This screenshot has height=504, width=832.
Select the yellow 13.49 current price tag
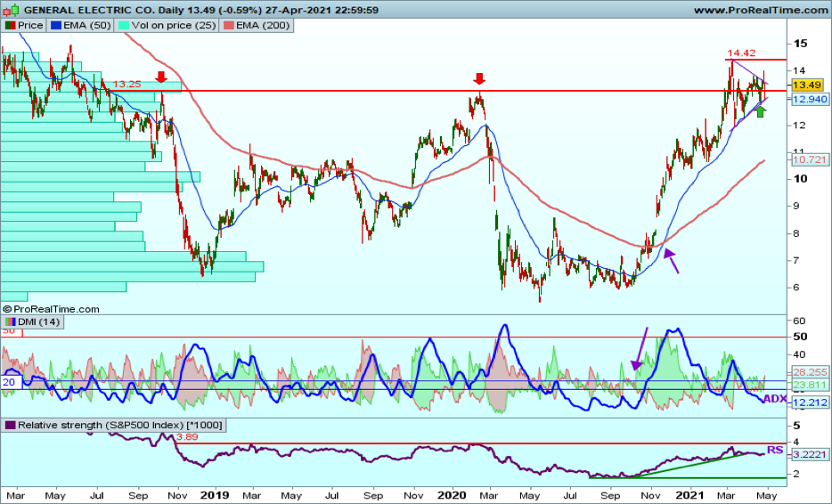tap(807, 85)
